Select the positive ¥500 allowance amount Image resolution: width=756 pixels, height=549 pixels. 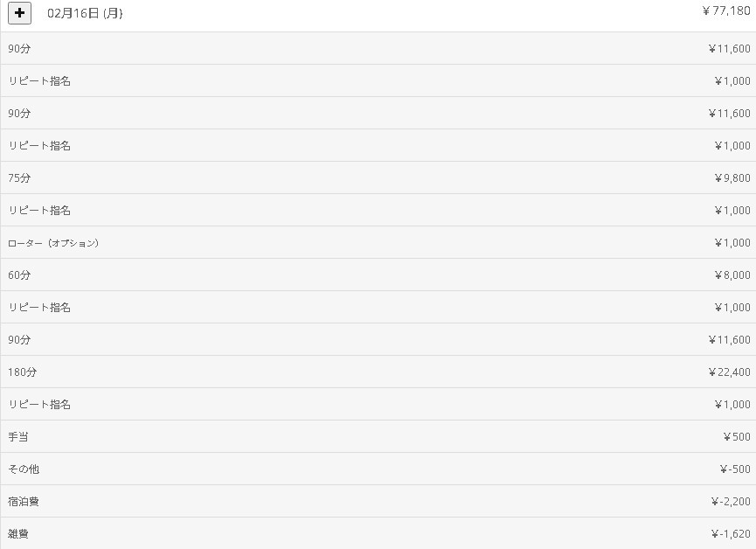[737, 437]
